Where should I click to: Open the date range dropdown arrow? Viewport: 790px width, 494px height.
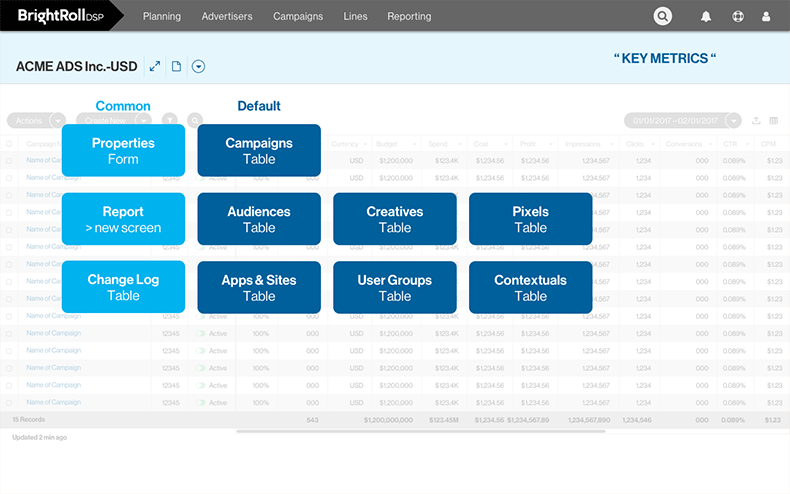click(734, 120)
